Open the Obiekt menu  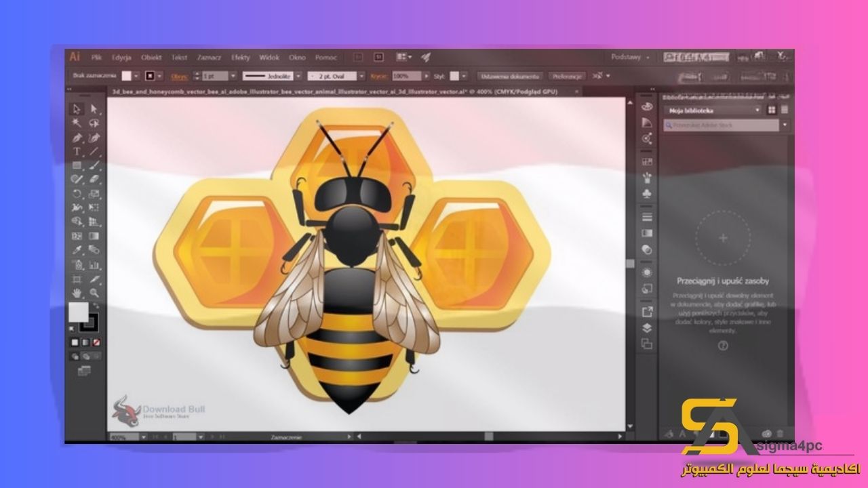[x=151, y=58]
